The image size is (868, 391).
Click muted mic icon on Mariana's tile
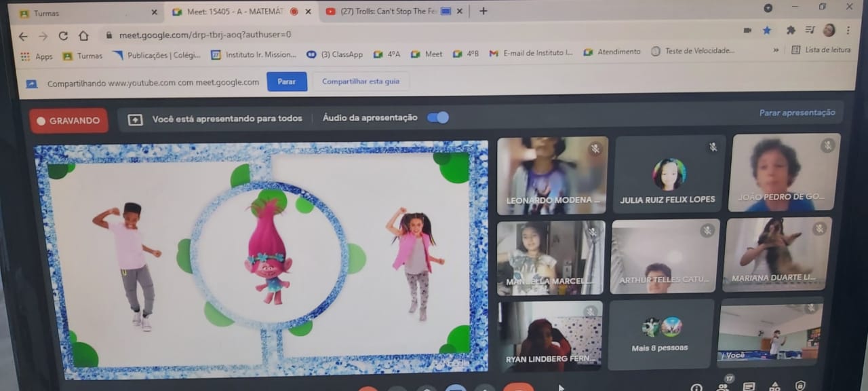coord(820,229)
